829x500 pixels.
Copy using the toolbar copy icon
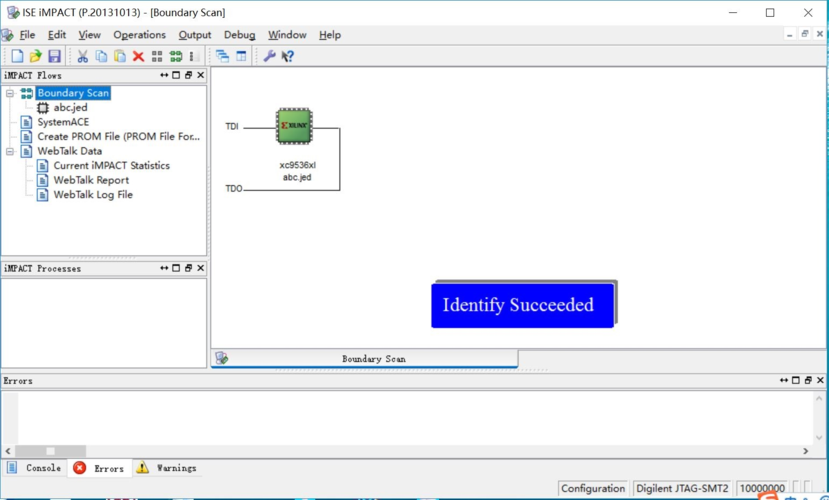(101, 56)
